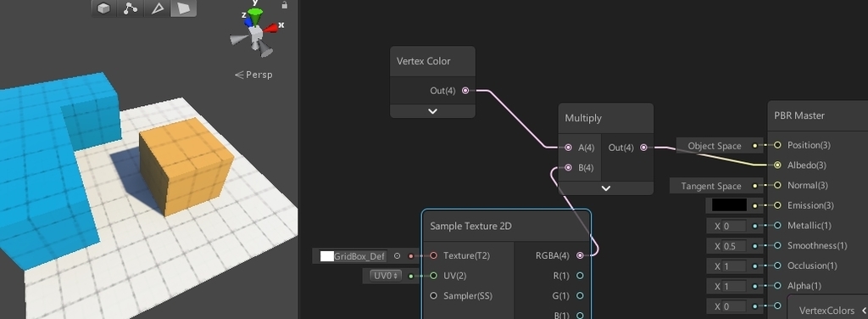Open object picker next to GridBox_Def
This screenshot has height=319, width=868.
397,256
